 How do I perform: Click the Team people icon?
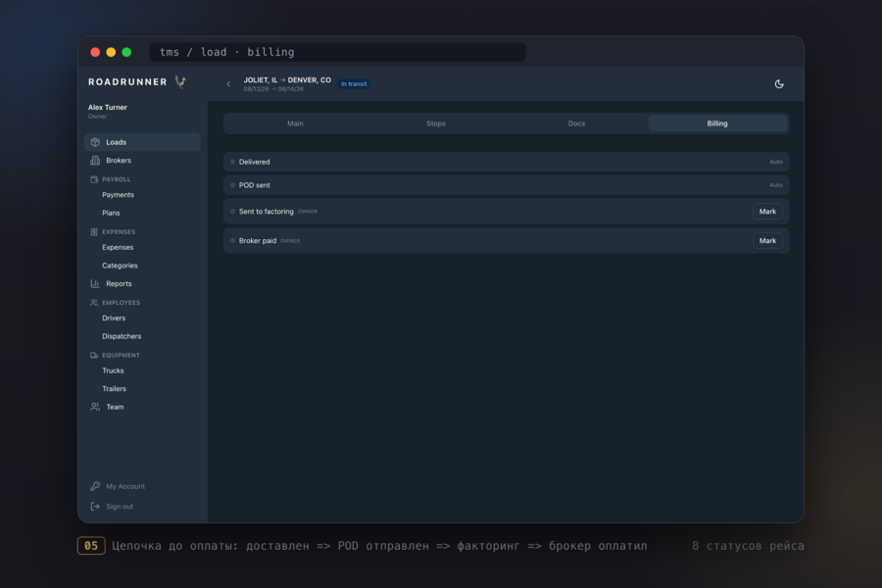95,407
